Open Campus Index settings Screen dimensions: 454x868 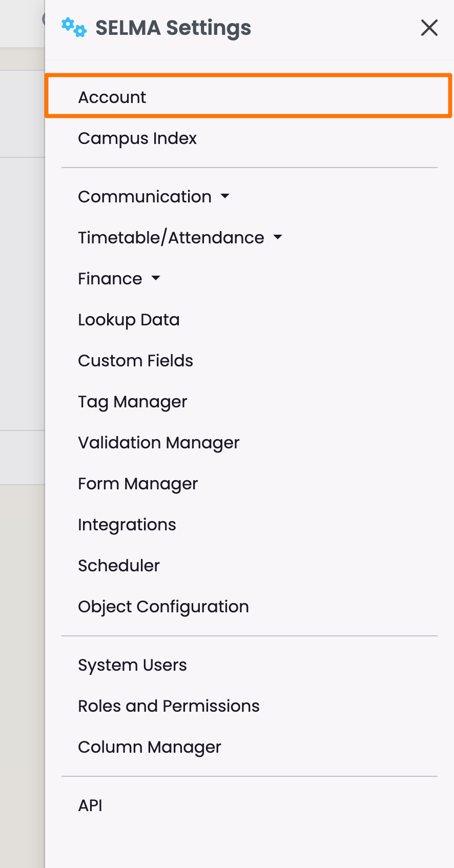tap(137, 138)
